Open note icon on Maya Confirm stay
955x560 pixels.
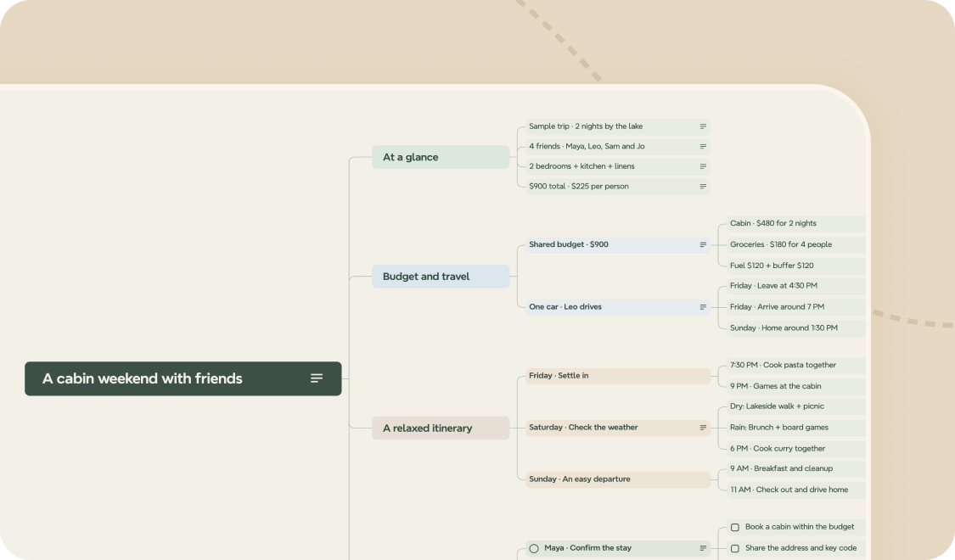[703, 548]
